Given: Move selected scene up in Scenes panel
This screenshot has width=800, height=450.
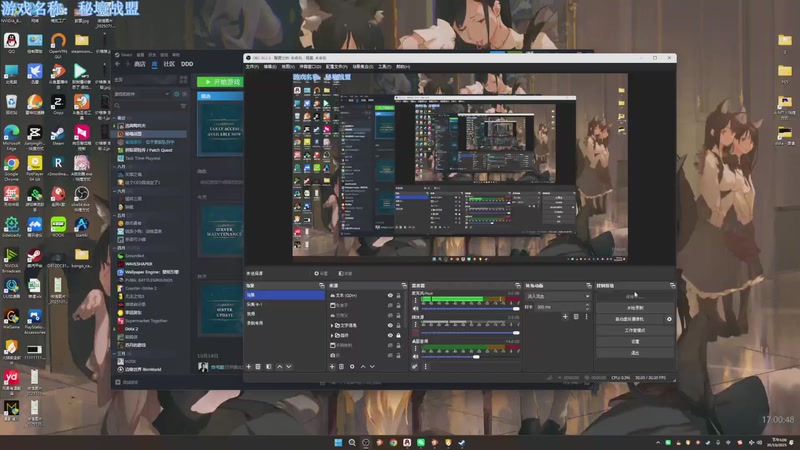Looking at the screenshot, I should click(279, 366).
